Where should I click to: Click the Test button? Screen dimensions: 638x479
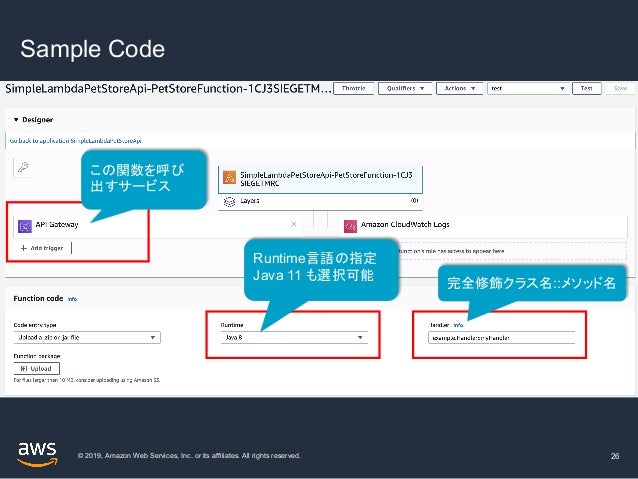pyautogui.click(x=586, y=88)
